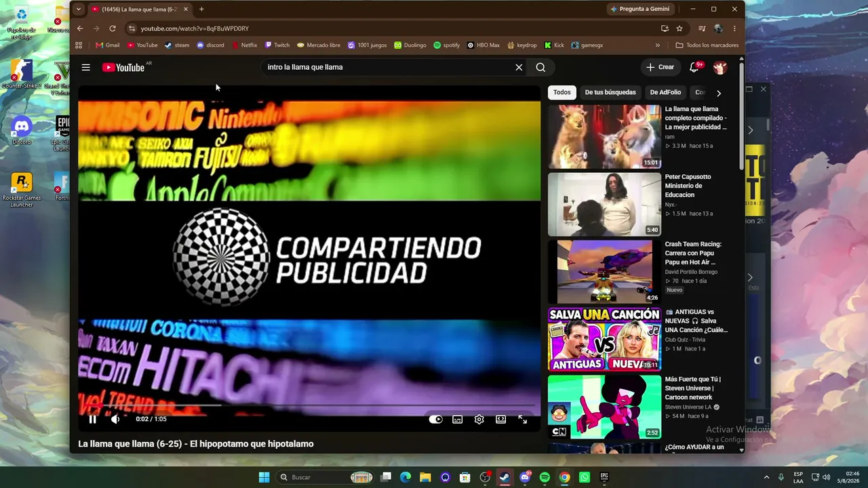Open Chrome apps grid shortcut
Screen dimensions: 868x488
pos(79,45)
